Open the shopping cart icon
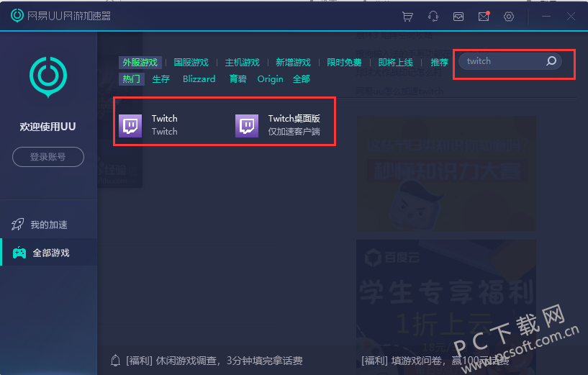 pyautogui.click(x=408, y=17)
